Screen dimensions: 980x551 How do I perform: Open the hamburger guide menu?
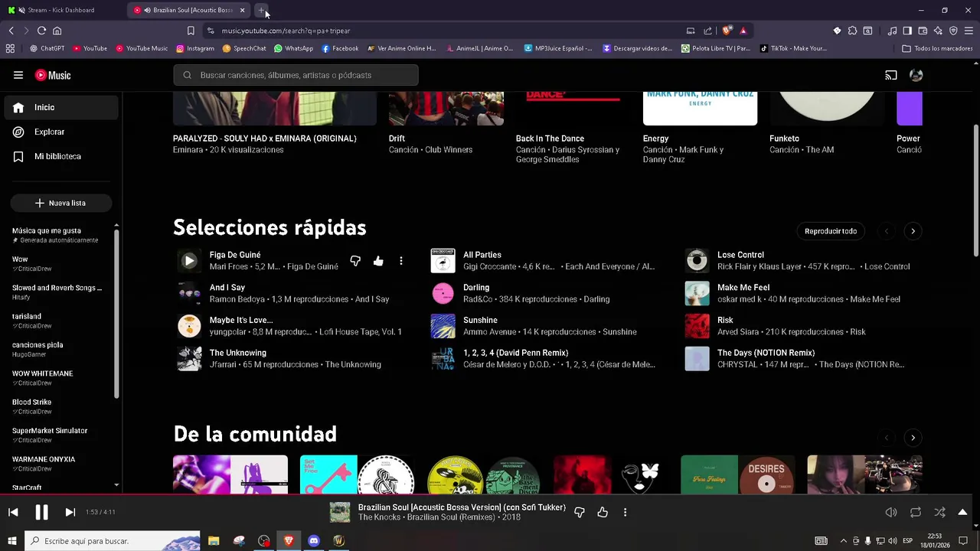click(x=18, y=75)
